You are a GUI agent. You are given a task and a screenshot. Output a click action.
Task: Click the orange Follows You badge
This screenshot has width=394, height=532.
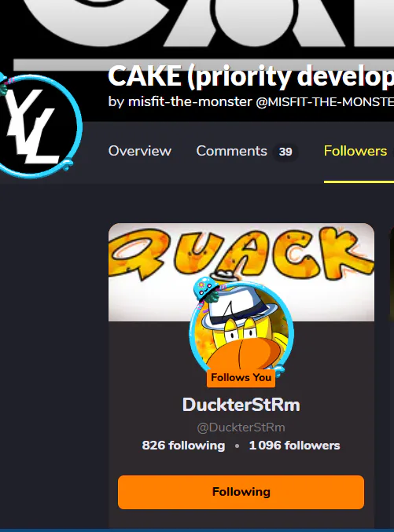pyautogui.click(x=241, y=378)
